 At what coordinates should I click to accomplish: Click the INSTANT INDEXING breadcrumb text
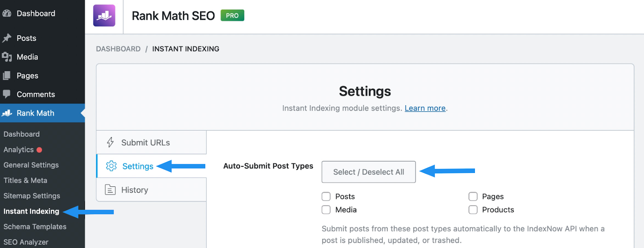(186, 49)
